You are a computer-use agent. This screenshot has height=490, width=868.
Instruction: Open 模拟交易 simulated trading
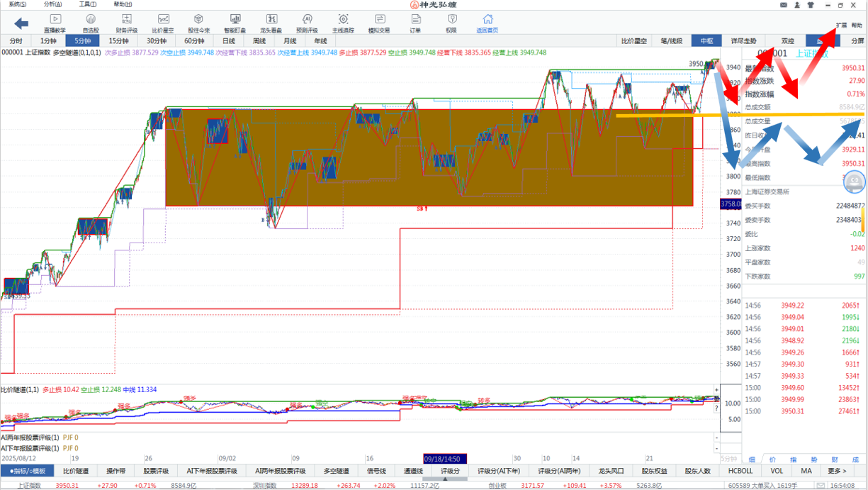pos(379,23)
